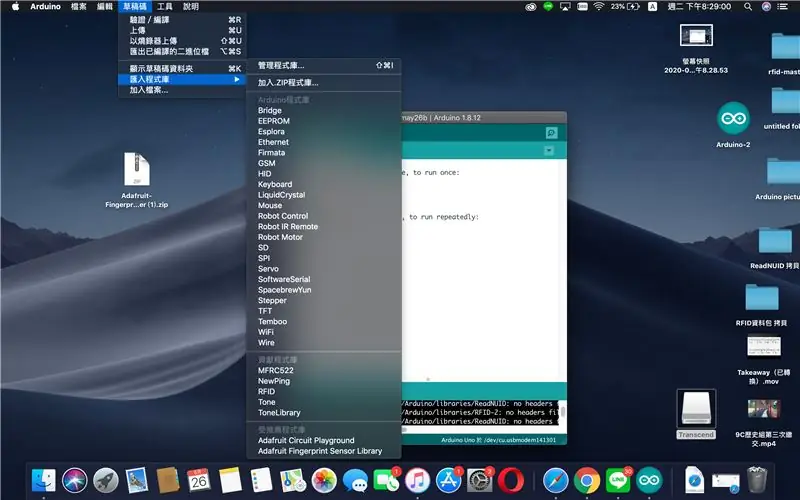The height and width of the screenshot is (500, 800).
Task: Open Serial Monitor magnifier icon in Arduino window
Action: tap(552, 133)
